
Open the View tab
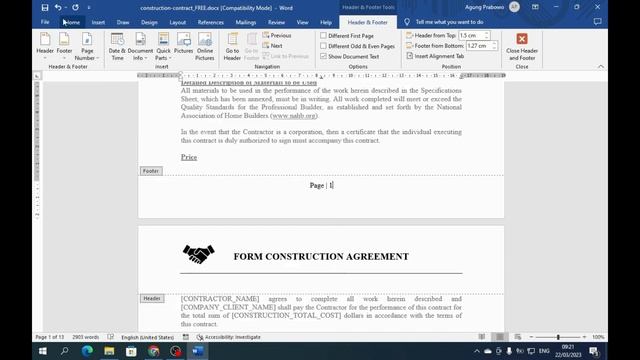click(302, 22)
